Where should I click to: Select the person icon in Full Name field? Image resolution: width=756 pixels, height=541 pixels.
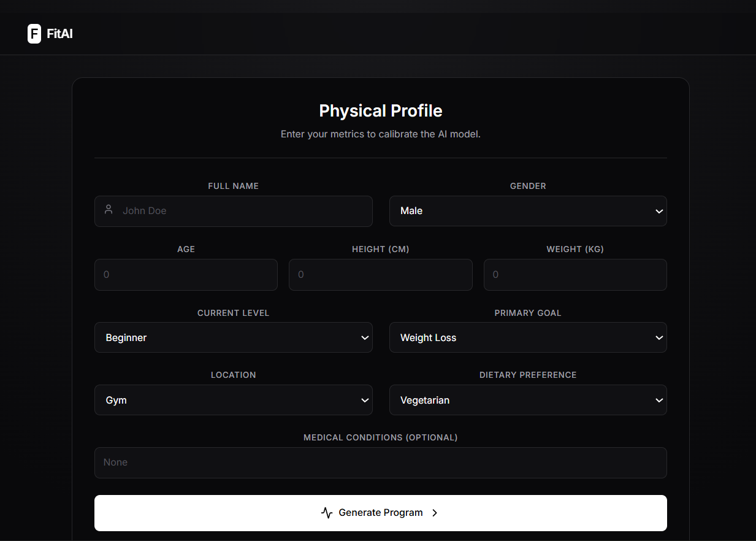[109, 209]
